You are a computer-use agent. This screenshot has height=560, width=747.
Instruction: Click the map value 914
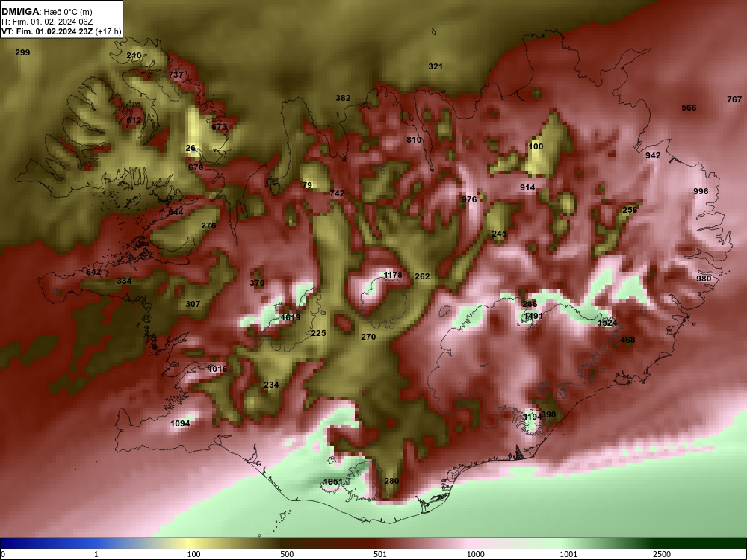coord(527,187)
